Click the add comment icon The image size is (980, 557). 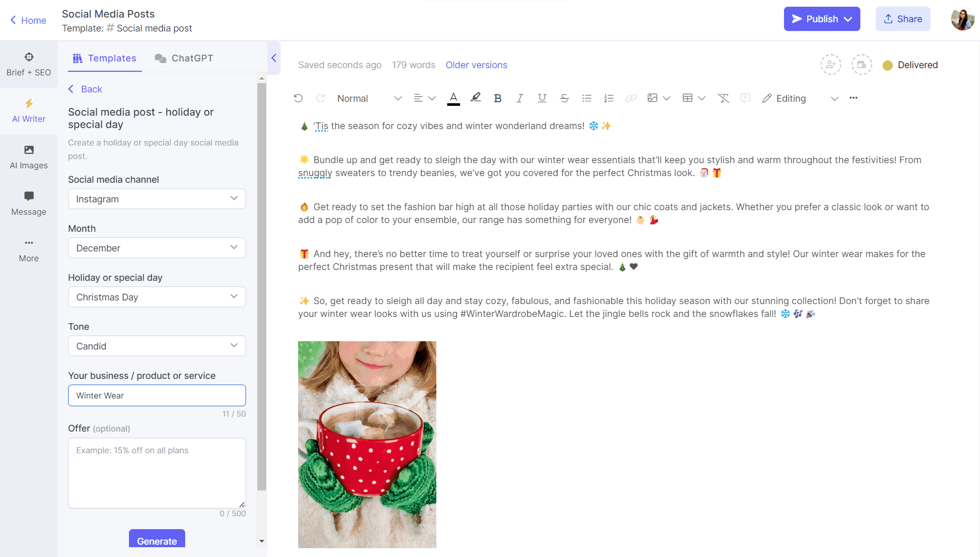tap(745, 98)
